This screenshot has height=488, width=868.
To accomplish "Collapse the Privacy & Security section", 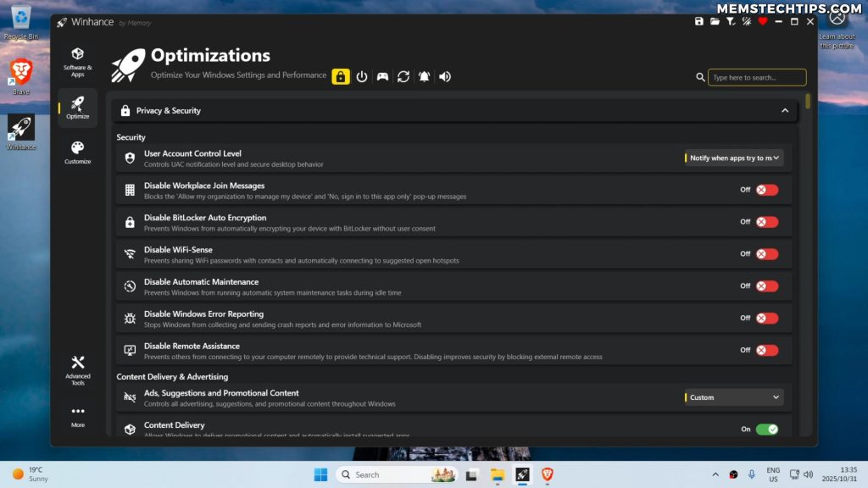I will click(x=785, y=110).
